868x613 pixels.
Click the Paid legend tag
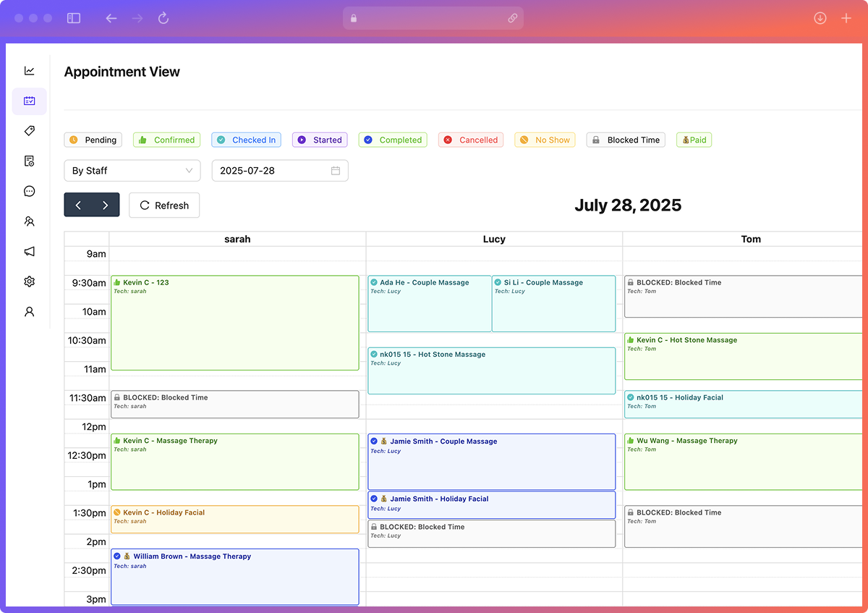[694, 140]
